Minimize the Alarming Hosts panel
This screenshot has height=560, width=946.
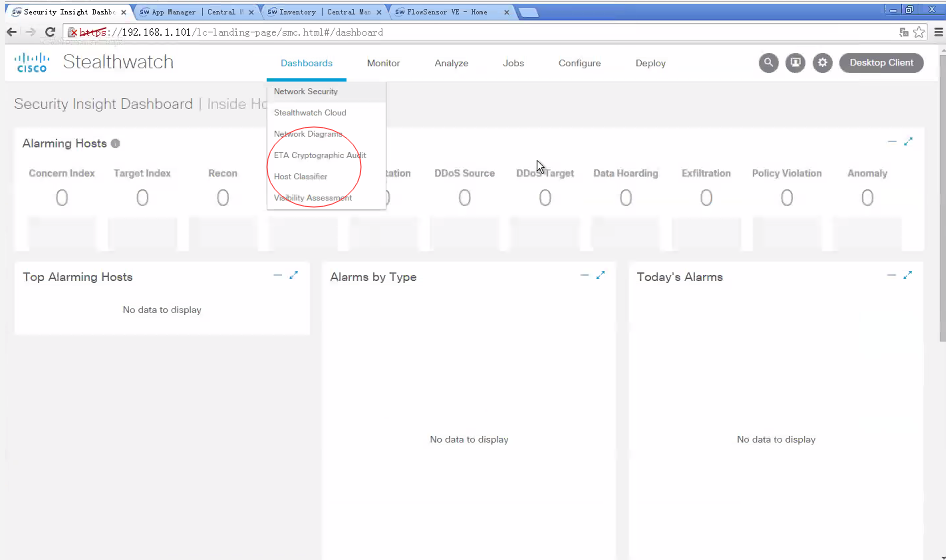point(892,141)
